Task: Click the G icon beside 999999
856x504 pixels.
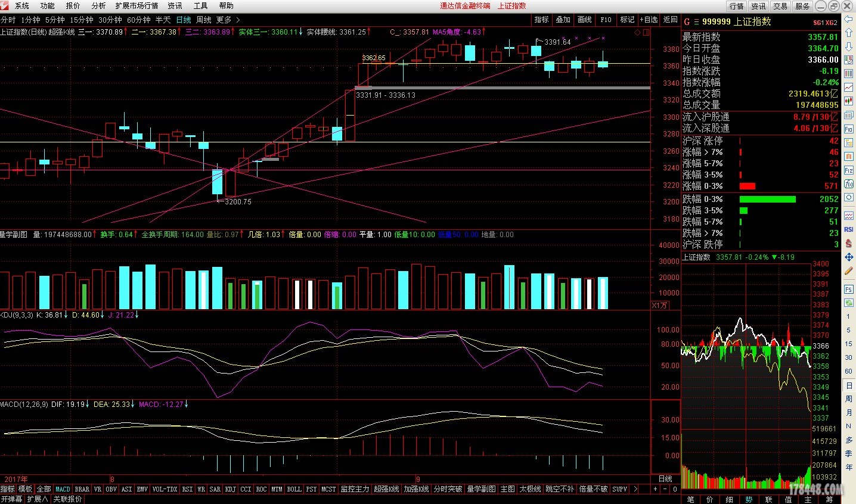Action: pyautogui.click(x=687, y=21)
